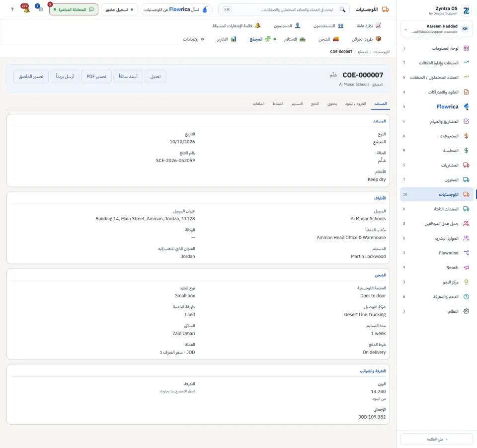Screen dimensions: 477x448
Task: Open the النظام gear icon in sidebar
Action: (x=466, y=311)
